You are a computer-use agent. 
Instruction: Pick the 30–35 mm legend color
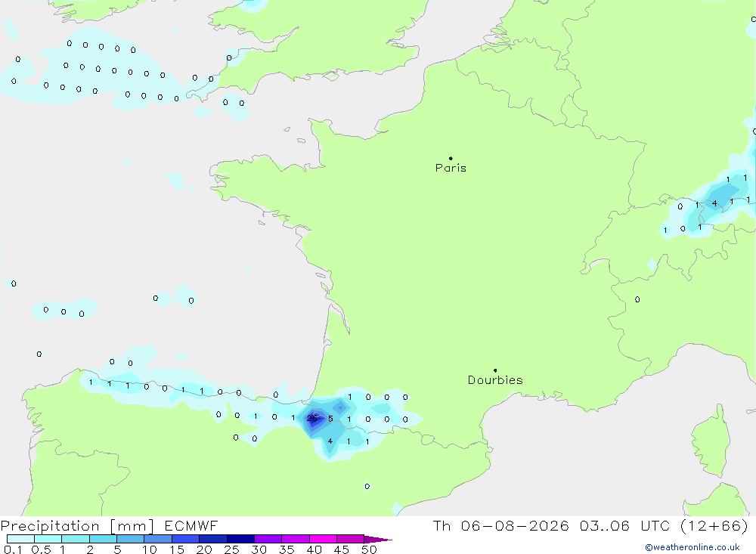click(268, 539)
